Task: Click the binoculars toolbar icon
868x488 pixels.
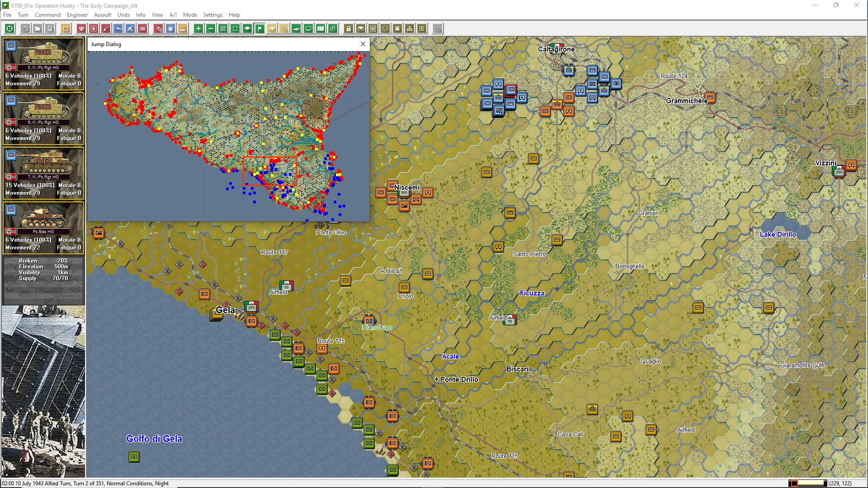Action: [361, 28]
